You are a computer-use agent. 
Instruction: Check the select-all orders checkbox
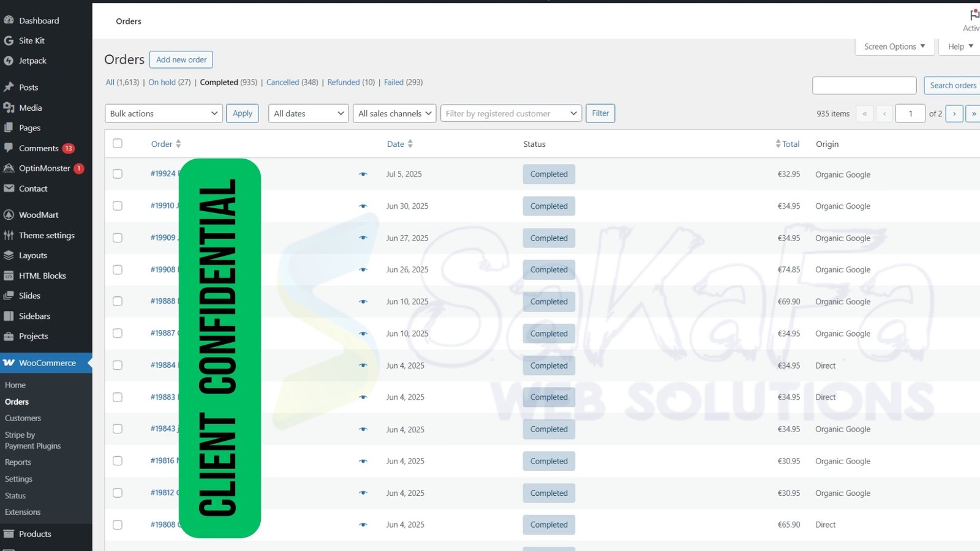(118, 143)
